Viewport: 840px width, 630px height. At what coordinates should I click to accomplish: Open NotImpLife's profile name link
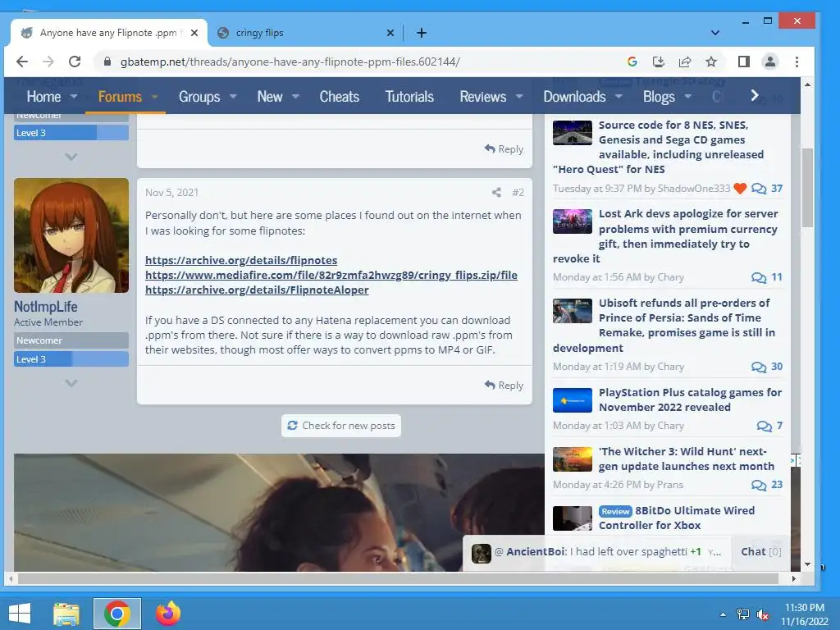(46, 307)
